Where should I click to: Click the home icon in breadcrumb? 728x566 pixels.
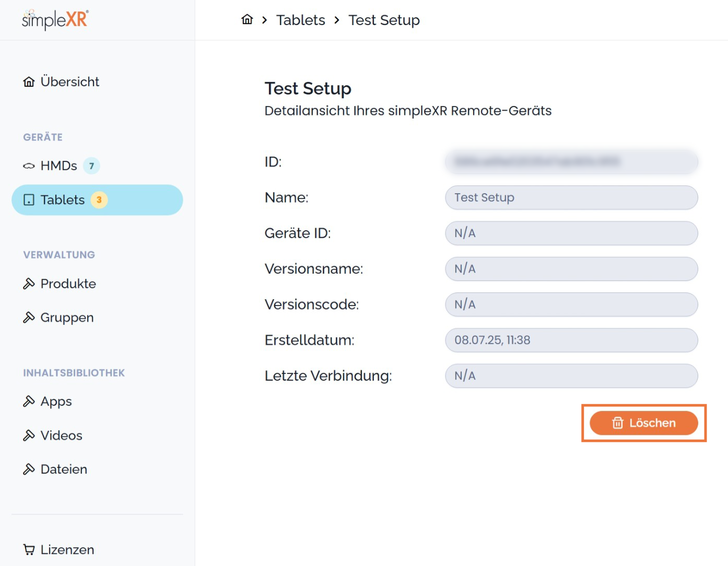coord(247,20)
